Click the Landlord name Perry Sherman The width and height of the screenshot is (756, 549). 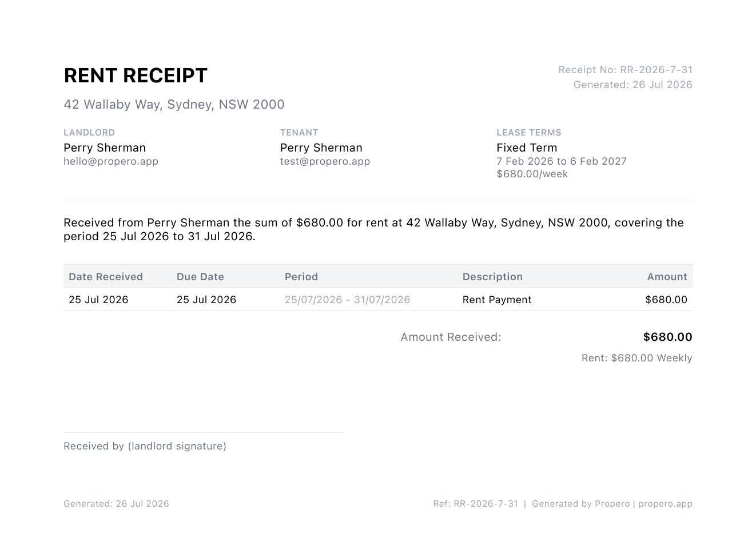pyautogui.click(x=105, y=148)
